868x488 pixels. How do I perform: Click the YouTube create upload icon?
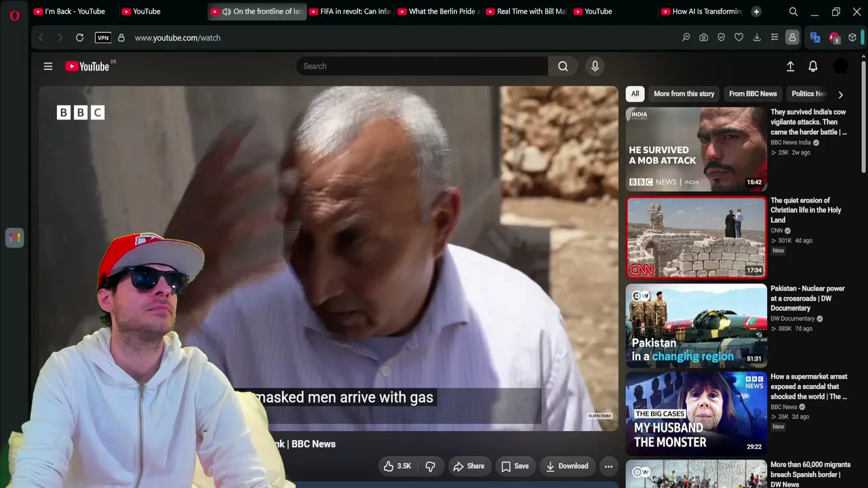(x=790, y=66)
